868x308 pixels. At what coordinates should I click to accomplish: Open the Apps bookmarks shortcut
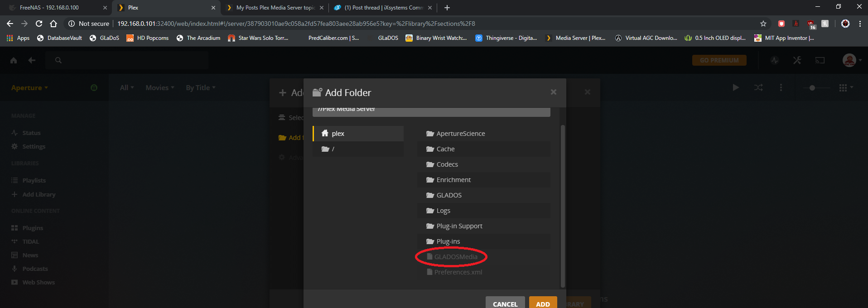pyautogui.click(x=18, y=38)
